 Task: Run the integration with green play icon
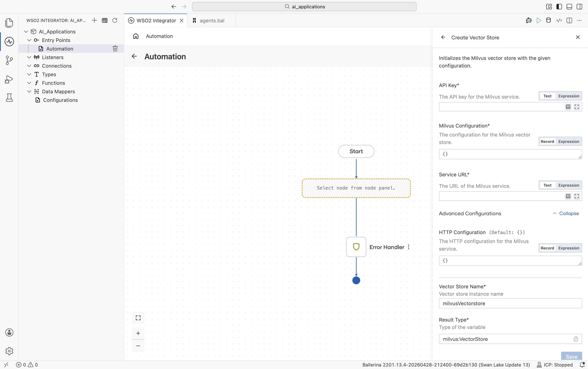(539, 20)
